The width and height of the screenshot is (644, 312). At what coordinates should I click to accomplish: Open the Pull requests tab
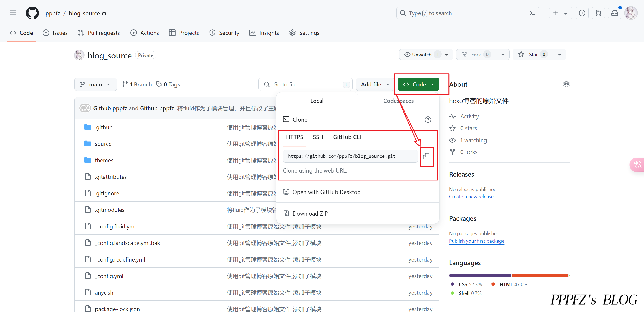point(99,33)
